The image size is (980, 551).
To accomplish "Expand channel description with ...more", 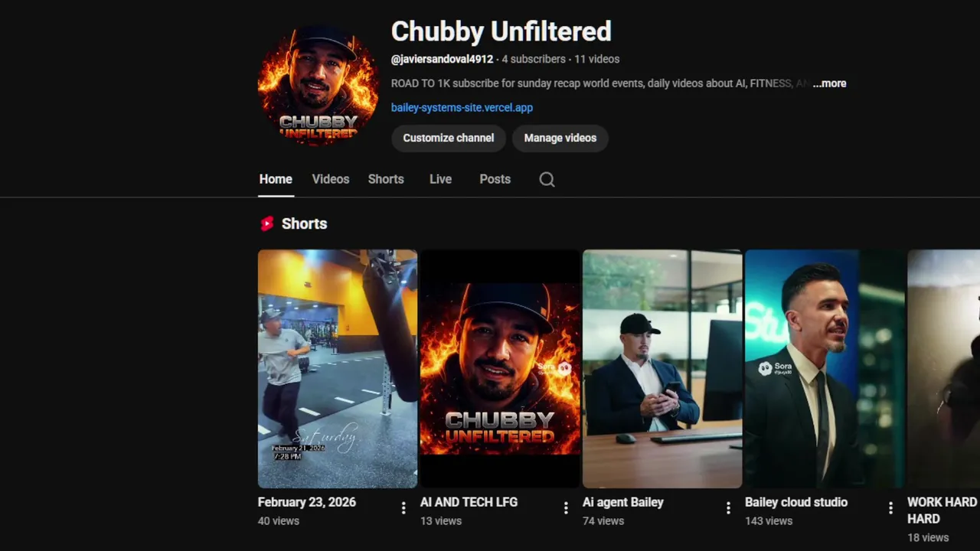I will coord(829,83).
